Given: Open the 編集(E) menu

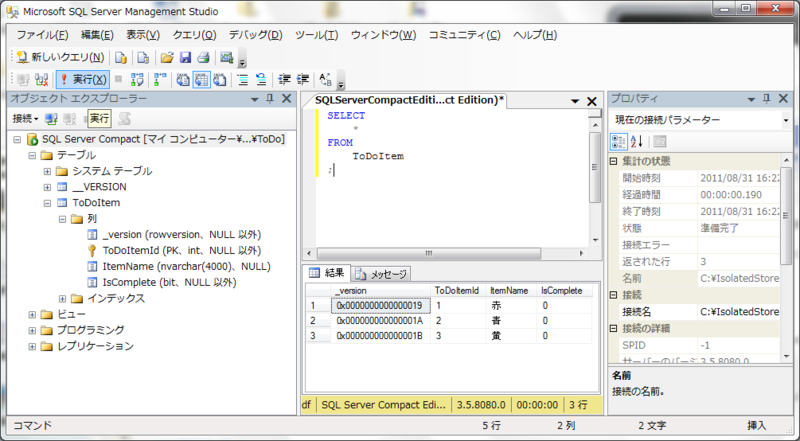Looking at the screenshot, I should [97, 35].
